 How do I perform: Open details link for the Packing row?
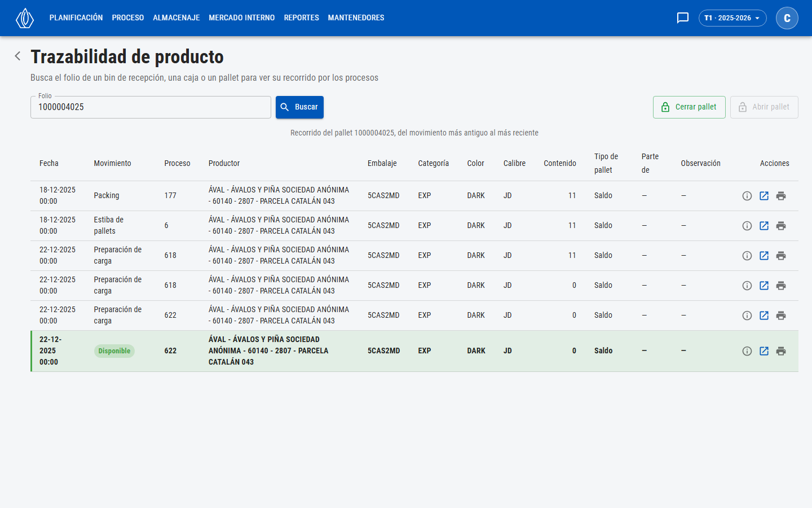pos(764,196)
